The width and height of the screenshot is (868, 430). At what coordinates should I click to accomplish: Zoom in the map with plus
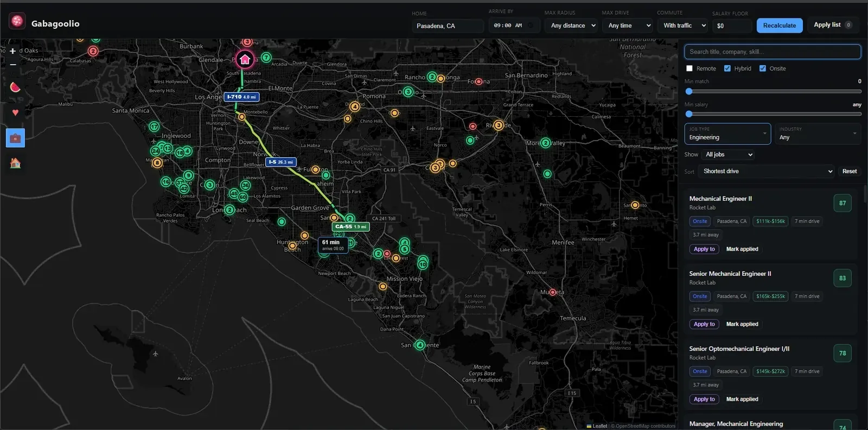[x=12, y=51]
